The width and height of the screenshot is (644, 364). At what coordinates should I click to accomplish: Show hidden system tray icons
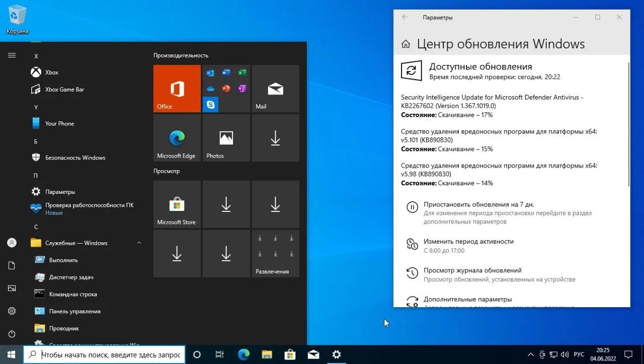(x=530, y=354)
